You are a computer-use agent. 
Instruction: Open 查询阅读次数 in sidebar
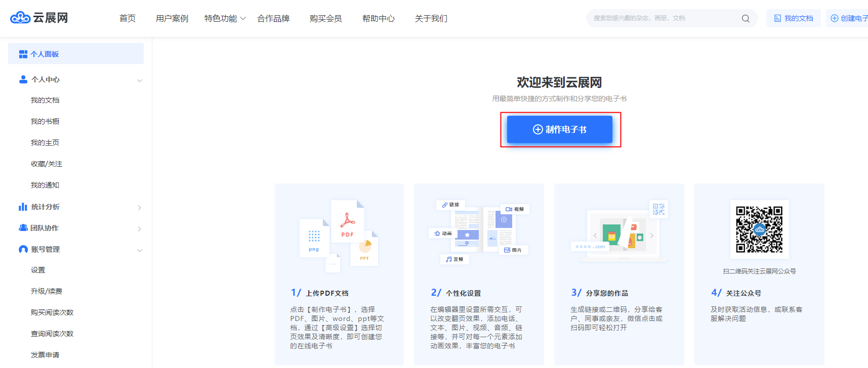(52, 334)
